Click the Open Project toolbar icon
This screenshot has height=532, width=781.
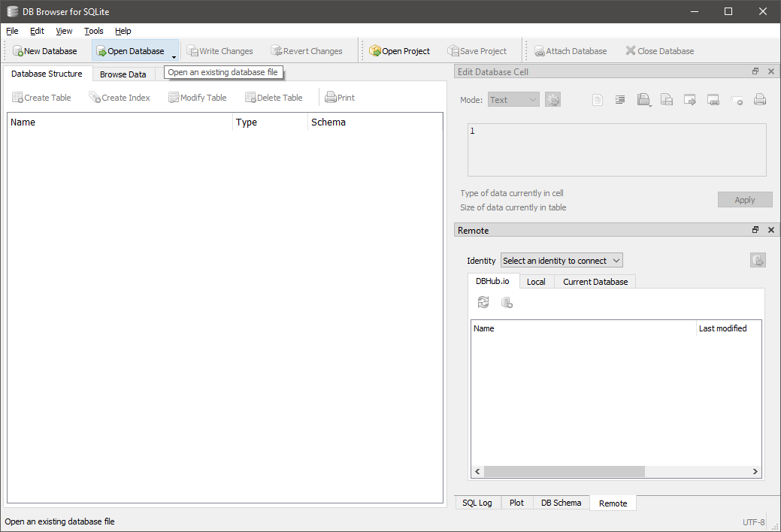tap(375, 51)
